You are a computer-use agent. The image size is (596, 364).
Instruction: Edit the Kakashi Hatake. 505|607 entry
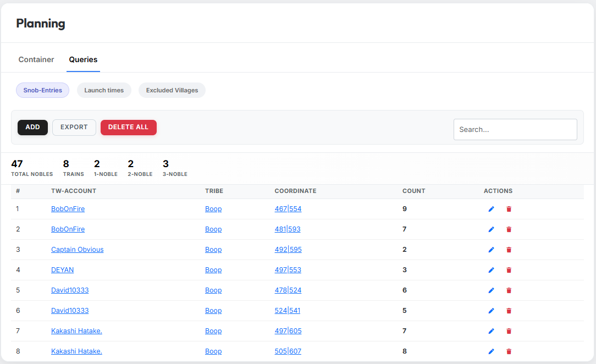point(491,351)
